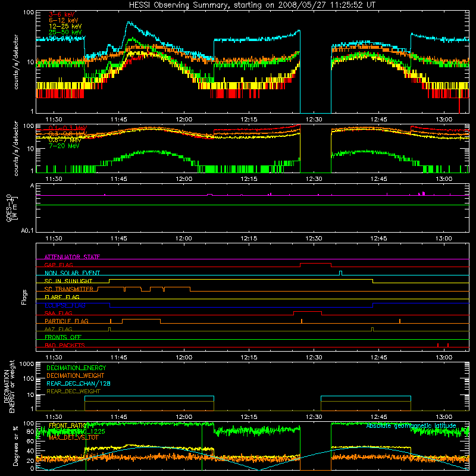Click the DECIMATION_WEIGHT legend entry

(x=76, y=375)
